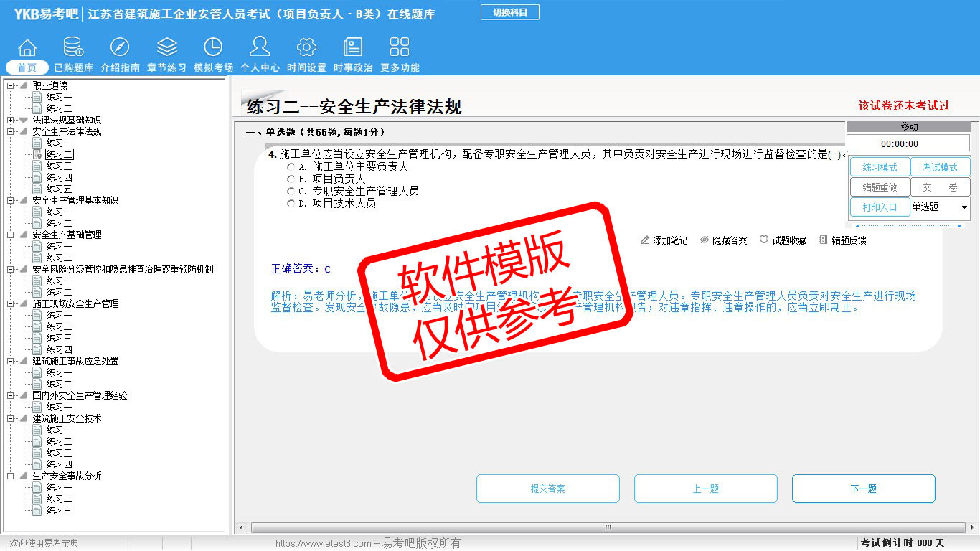Click the 错题反馈 feedback icon

point(824,240)
